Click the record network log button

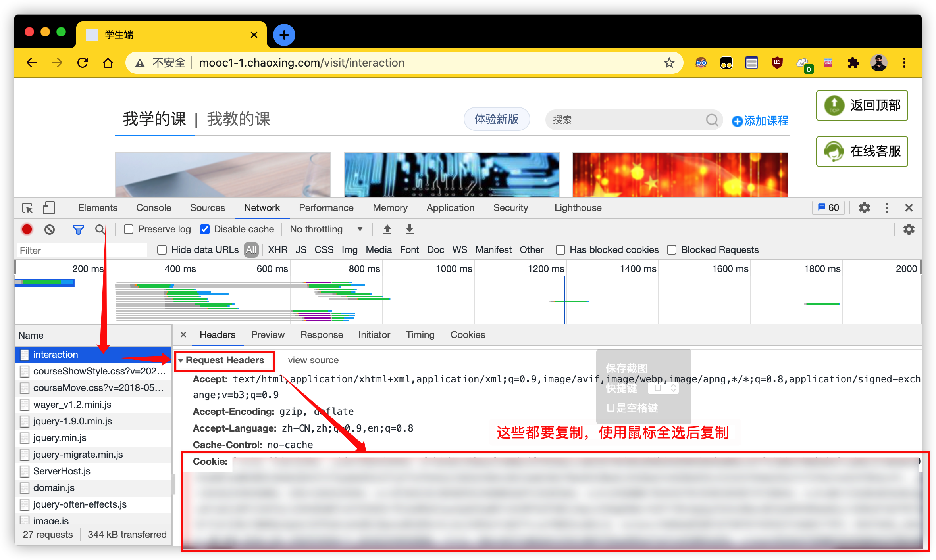tap(27, 229)
